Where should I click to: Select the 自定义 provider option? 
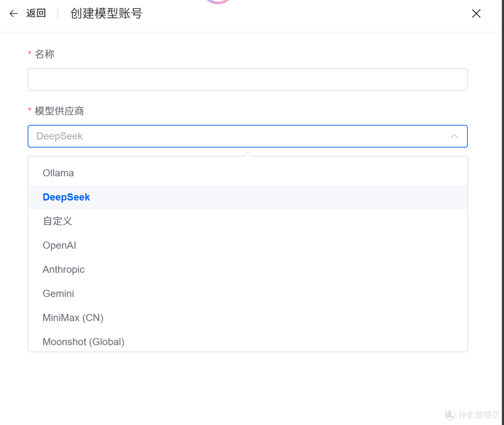coord(57,221)
